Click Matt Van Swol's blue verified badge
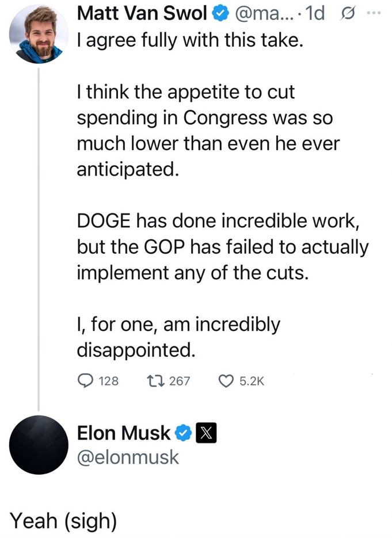The image size is (392, 538). [x=221, y=14]
